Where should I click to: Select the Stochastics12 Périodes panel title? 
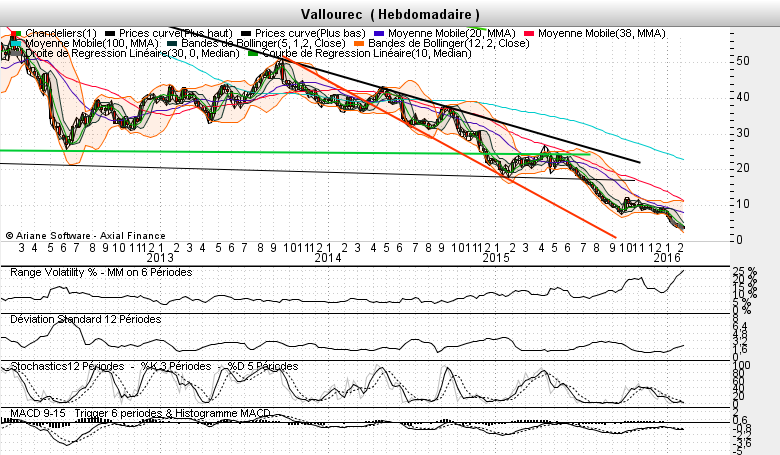67,366
